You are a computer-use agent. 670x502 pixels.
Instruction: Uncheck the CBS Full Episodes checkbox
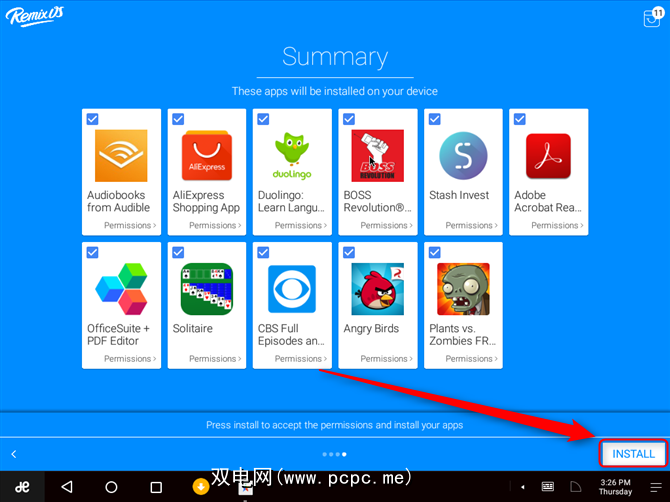click(263, 252)
